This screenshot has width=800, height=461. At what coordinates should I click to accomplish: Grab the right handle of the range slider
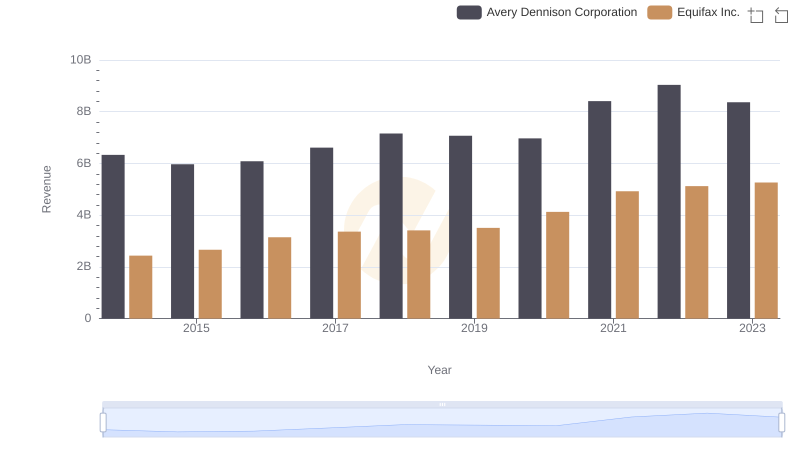[x=781, y=423]
